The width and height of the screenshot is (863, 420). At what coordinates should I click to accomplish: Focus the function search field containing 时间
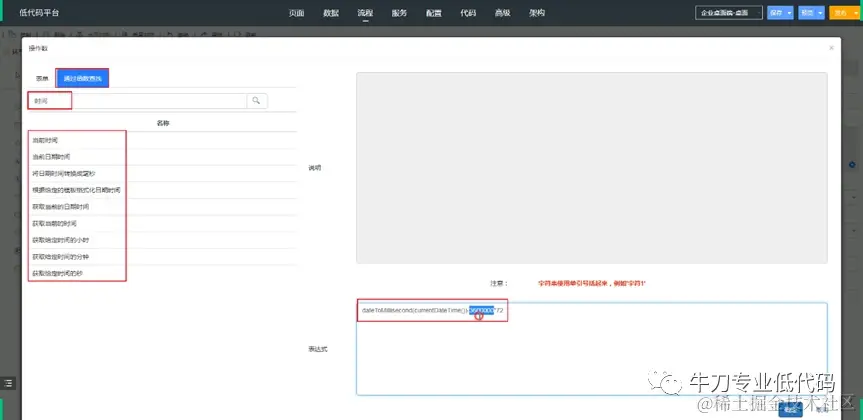coord(138,101)
